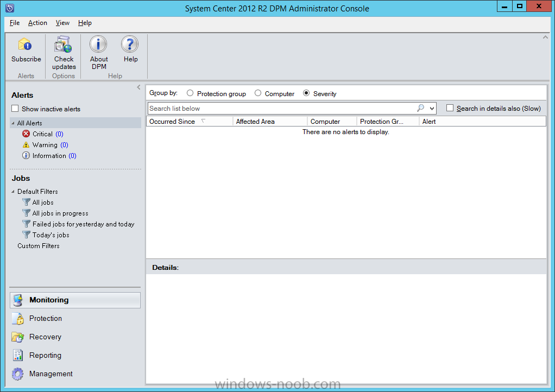This screenshot has width=555, height=392.
Task: Select the Today's jobs filter label
Action: click(51, 235)
